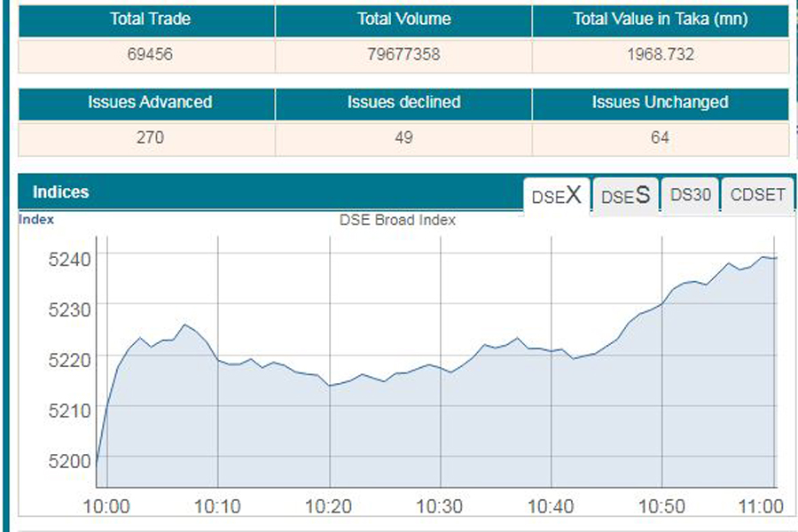Click the Total Volume header cell

point(403,19)
